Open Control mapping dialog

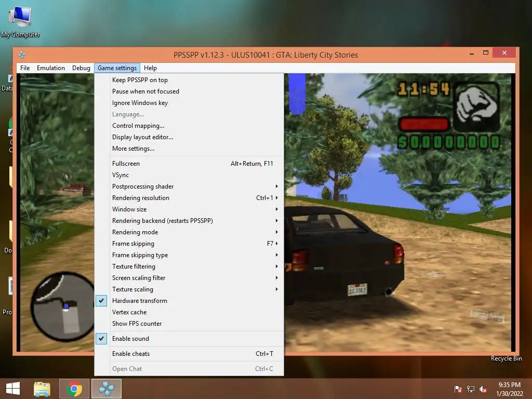pos(189,126)
